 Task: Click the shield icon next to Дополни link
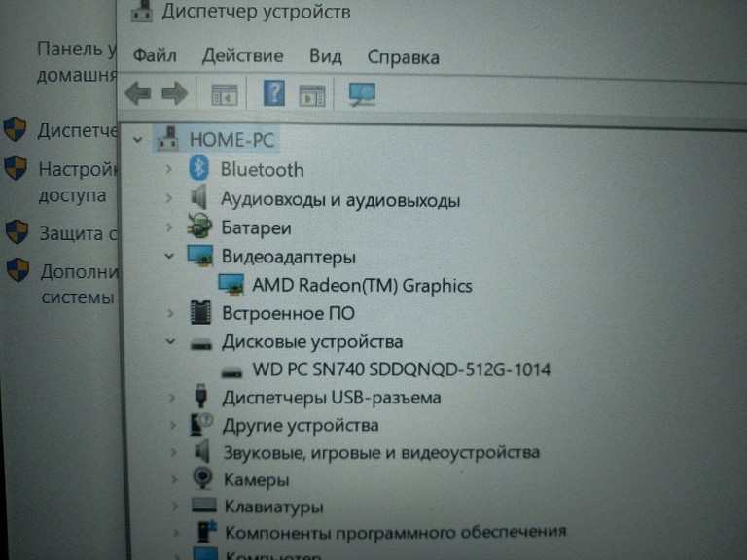click(x=18, y=270)
